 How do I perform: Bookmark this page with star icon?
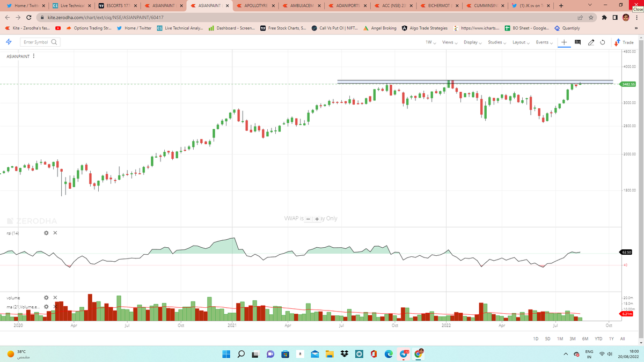coord(591,17)
